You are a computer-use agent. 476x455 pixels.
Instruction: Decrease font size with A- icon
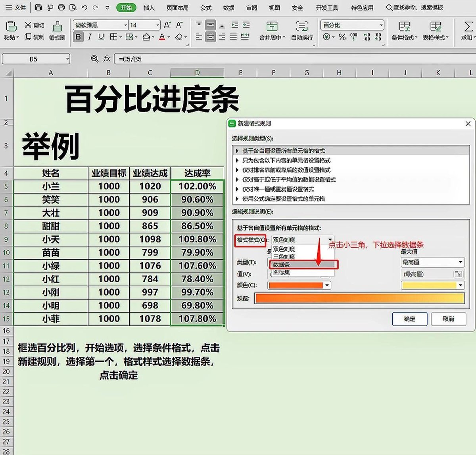tap(179, 25)
